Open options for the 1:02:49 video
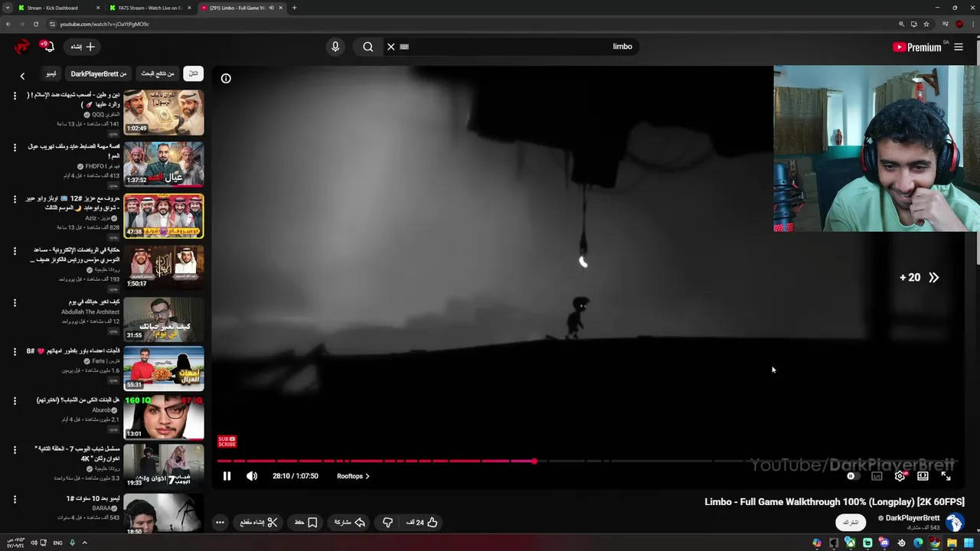 pyautogui.click(x=15, y=95)
